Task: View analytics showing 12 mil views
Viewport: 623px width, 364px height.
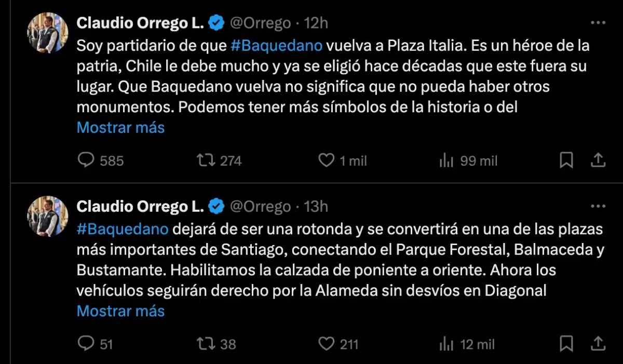Action: [x=446, y=344]
